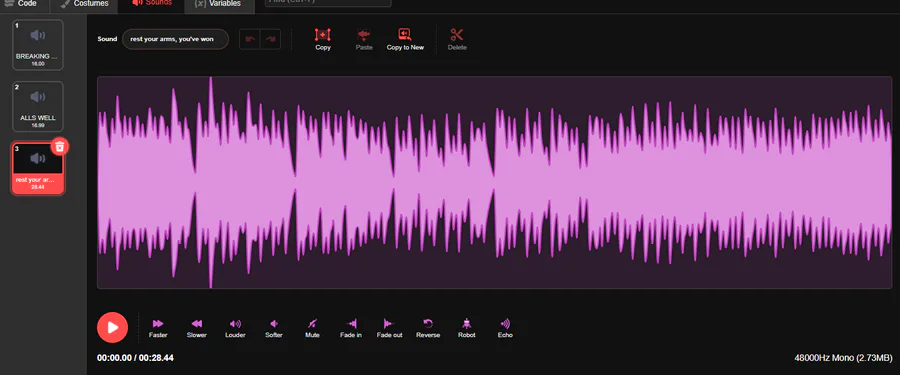The height and width of the screenshot is (375, 900).
Task: Apply Fade out effect
Action: click(x=389, y=324)
